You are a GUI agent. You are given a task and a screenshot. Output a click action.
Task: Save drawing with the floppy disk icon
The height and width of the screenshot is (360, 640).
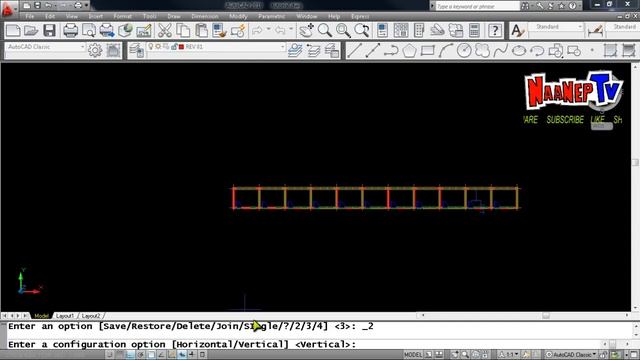49,31
